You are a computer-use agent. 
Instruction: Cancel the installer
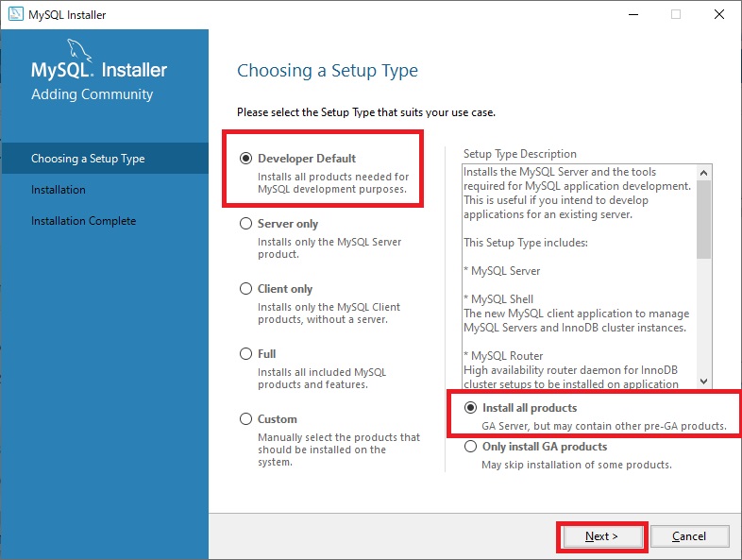[x=689, y=536]
